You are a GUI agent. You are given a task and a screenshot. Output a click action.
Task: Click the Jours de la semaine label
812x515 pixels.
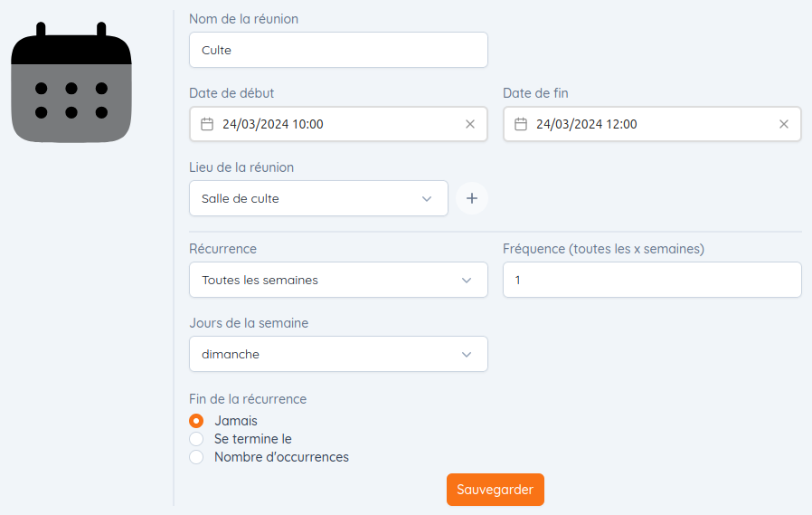click(249, 323)
